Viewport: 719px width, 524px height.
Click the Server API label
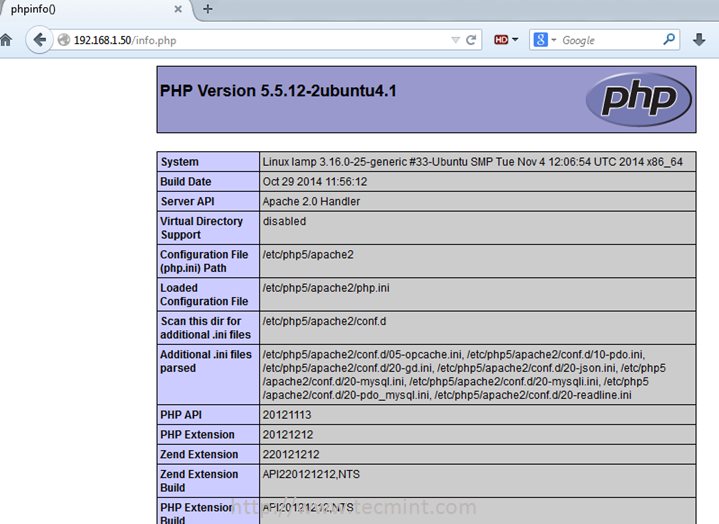pos(208,201)
